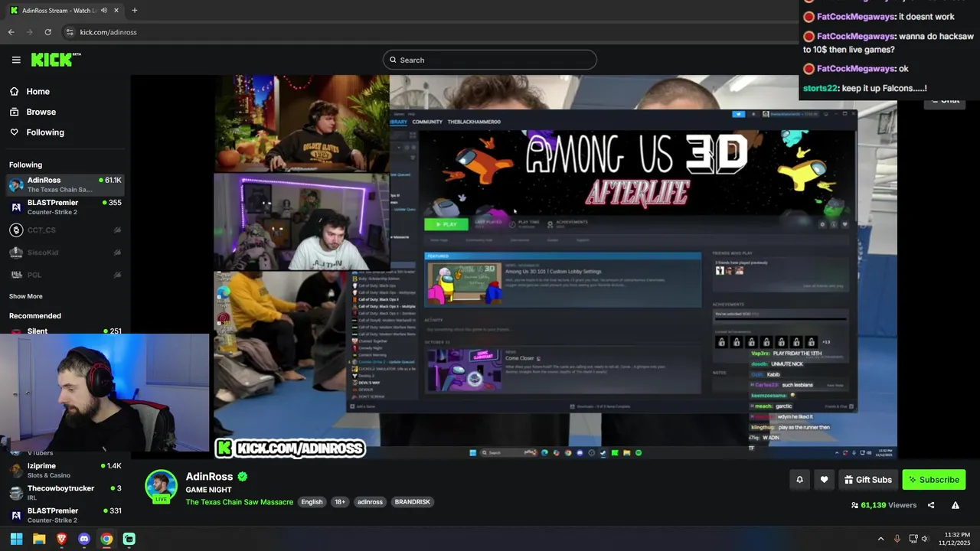Open the first BLASTPremier channel under Following
Screen dimensions: 980x551
tap(65, 207)
